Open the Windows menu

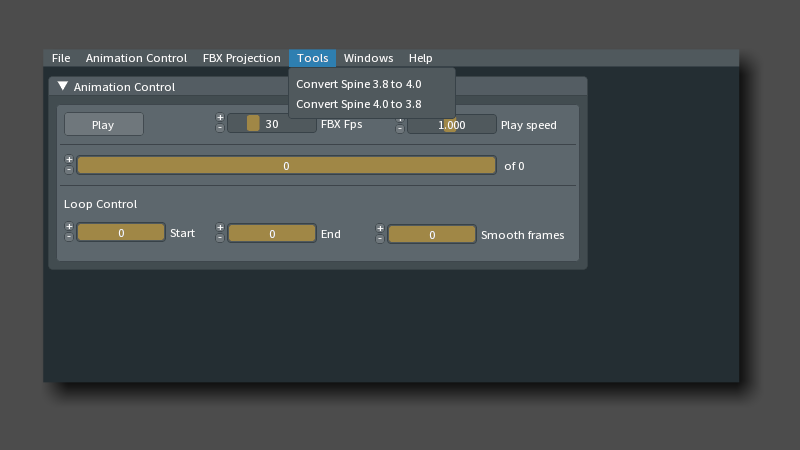pyautogui.click(x=368, y=58)
